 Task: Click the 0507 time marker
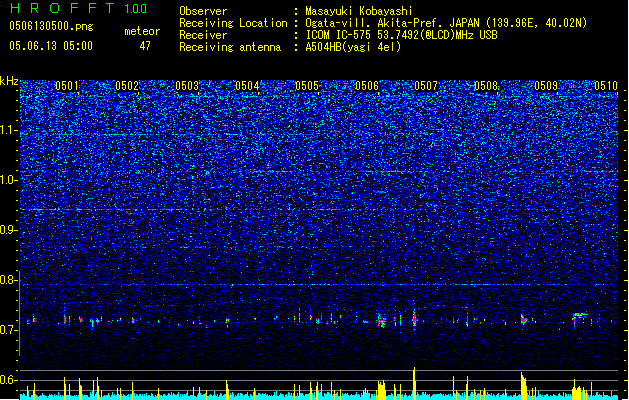pyautogui.click(x=426, y=86)
